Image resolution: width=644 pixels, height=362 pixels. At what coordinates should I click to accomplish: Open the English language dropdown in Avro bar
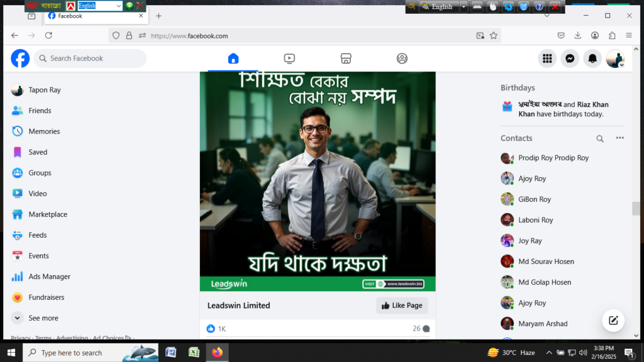click(463, 6)
